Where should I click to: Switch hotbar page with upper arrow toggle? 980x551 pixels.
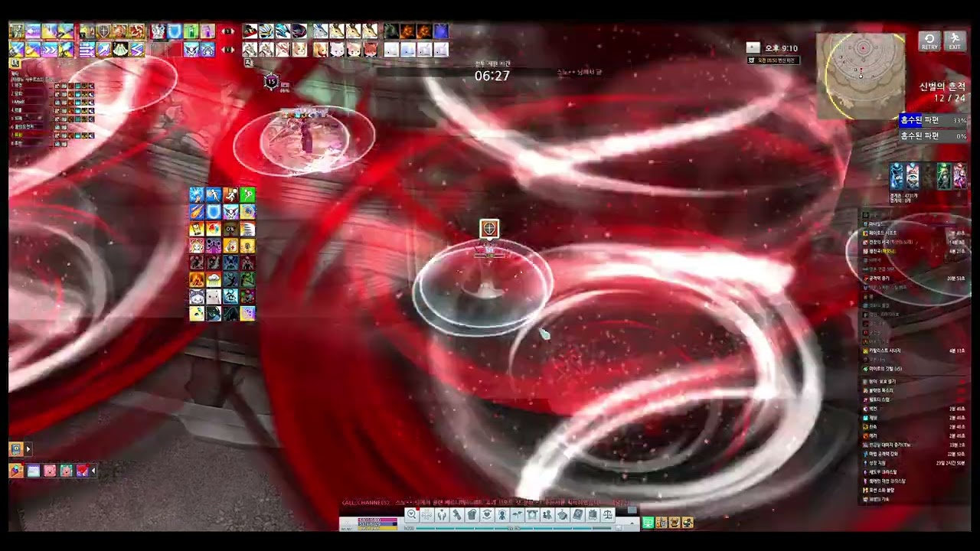point(227,31)
